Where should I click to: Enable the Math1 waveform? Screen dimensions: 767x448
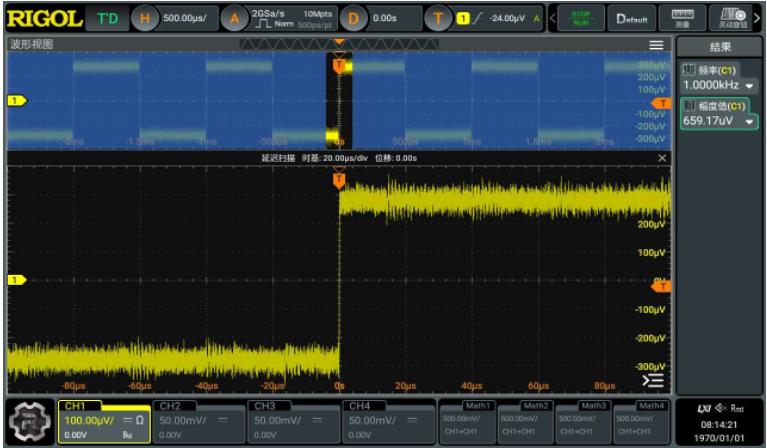click(466, 421)
